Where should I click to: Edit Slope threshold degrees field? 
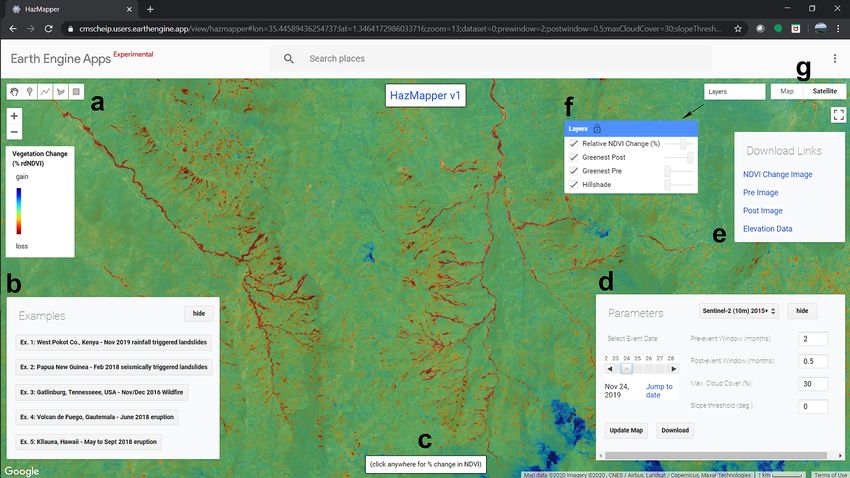(813, 406)
